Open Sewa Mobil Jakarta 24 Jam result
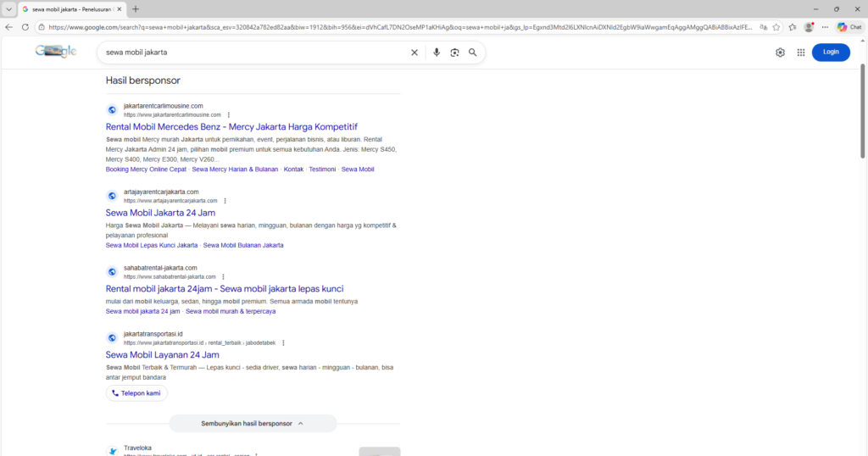Viewport: 868px width, 456px height. [x=160, y=213]
